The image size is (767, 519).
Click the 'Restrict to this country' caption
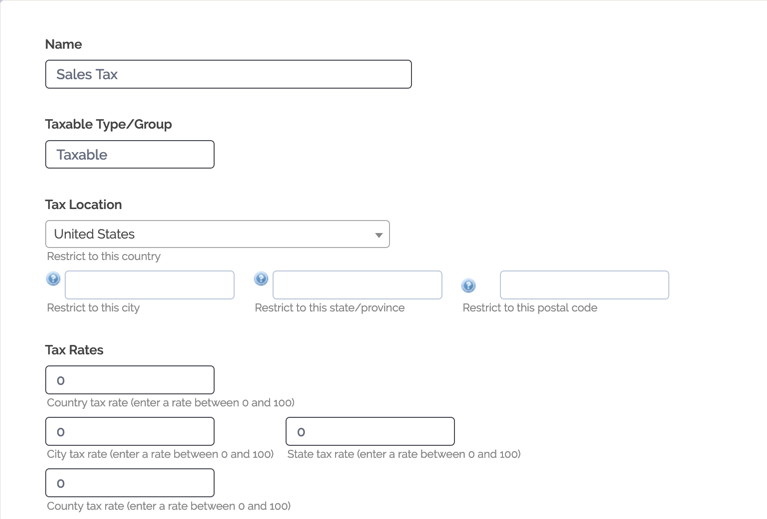pos(104,256)
